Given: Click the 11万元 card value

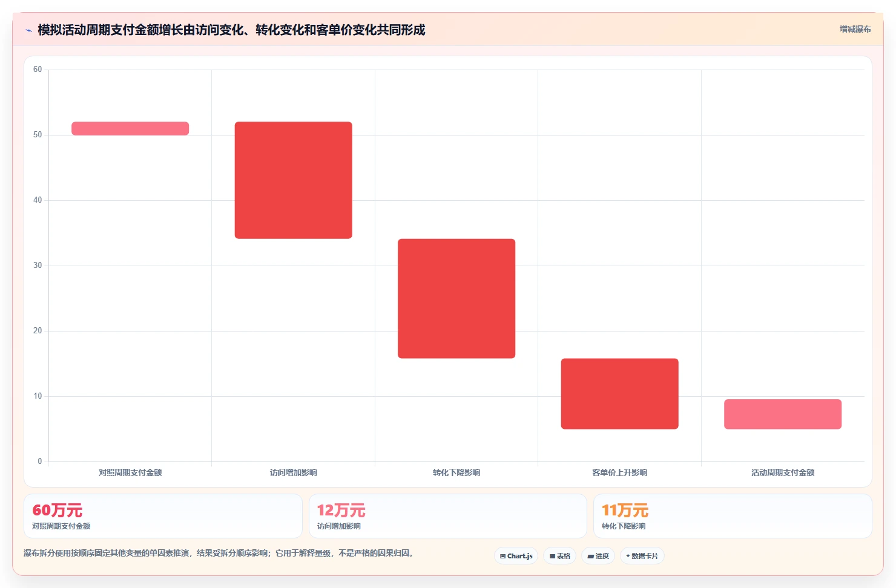Looking at the screenshot, I should tap(625, 511).
